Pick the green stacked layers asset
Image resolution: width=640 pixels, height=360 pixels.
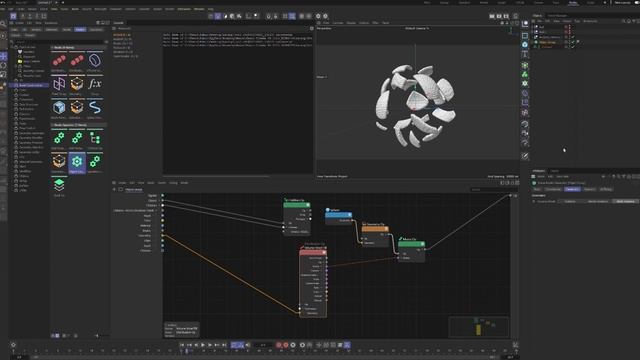click(59, 185)
